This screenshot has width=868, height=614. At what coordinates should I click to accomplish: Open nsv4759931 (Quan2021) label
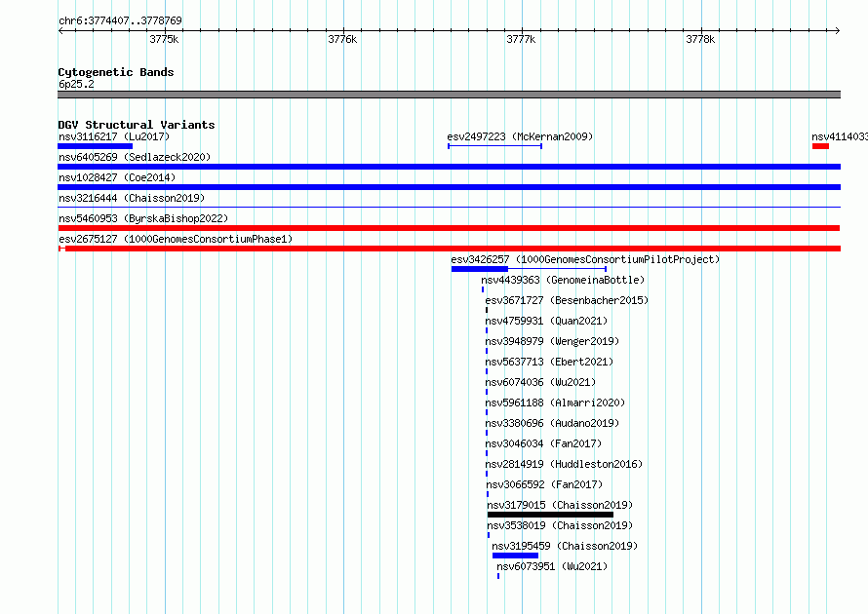[x=546, y=321]
